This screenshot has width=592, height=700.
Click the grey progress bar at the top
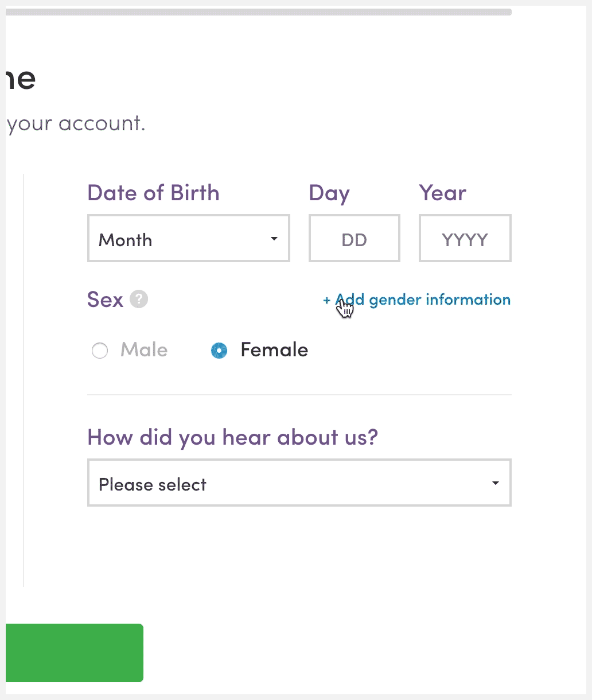click(258, 12)
